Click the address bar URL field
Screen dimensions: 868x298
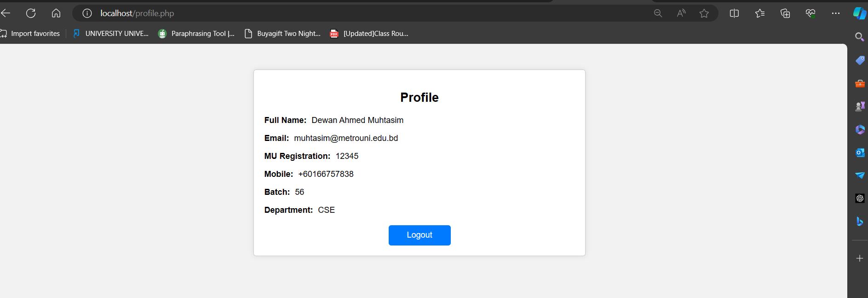(x=363, y=13)
